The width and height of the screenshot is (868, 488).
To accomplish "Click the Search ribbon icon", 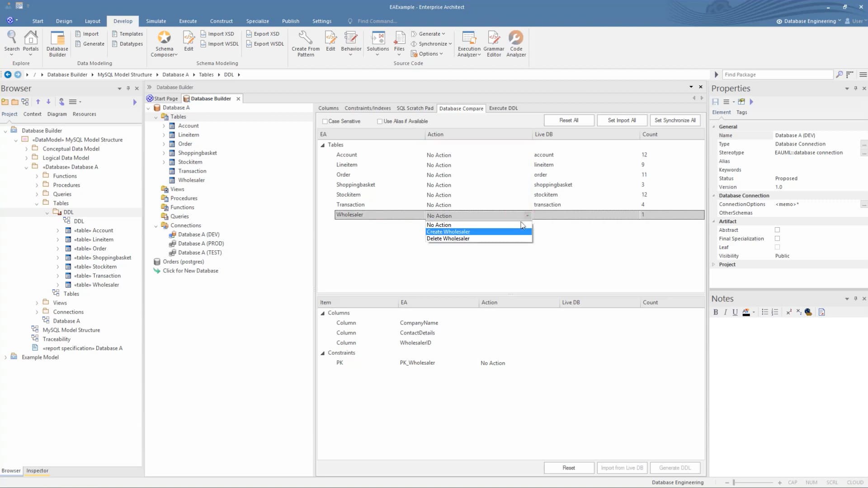I will pos(12,43).
